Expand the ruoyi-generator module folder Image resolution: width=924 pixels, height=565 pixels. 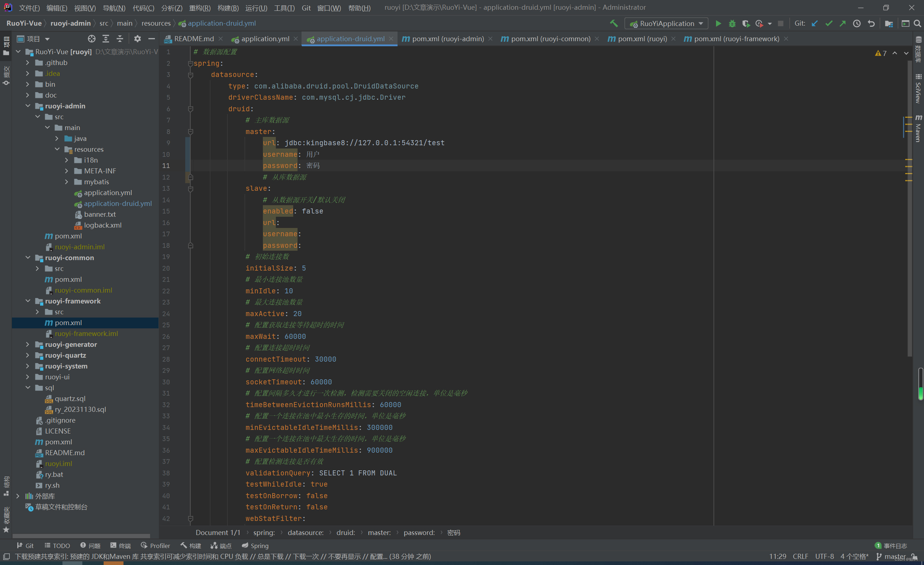pyautogui.click(x=27, y=344)
